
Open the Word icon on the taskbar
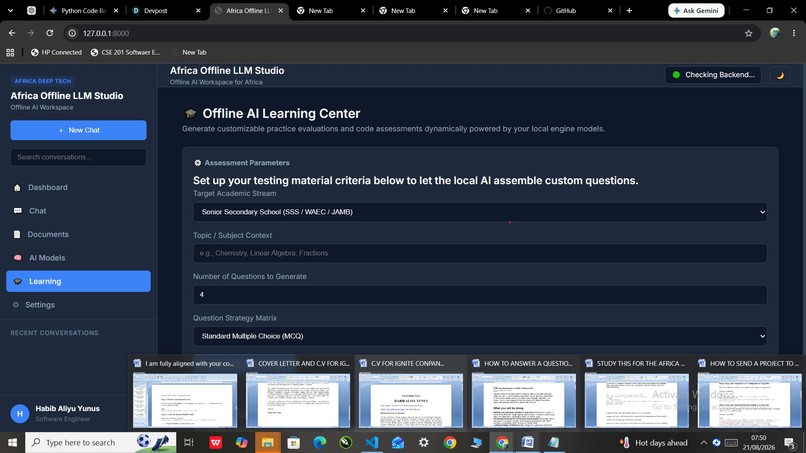pos(528,442)
